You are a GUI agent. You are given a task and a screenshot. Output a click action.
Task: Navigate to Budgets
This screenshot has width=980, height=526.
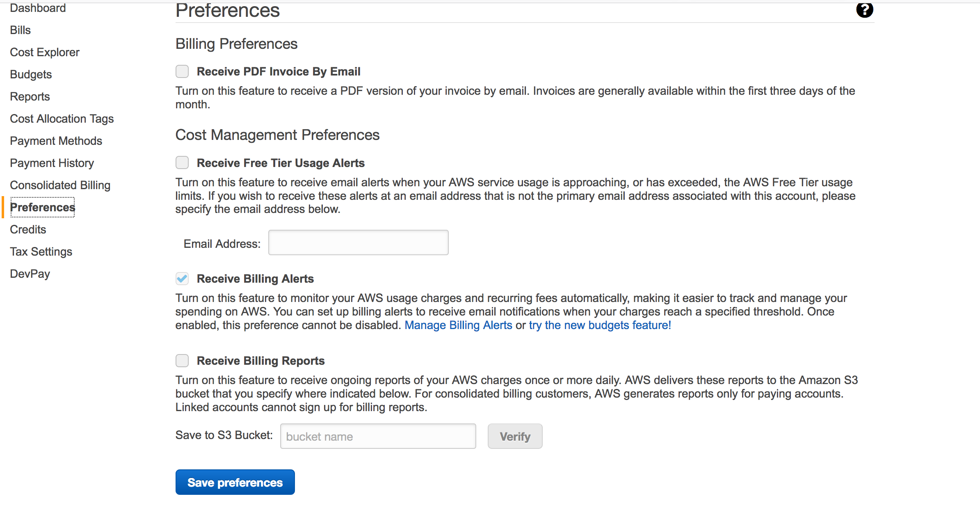pos(31,74)
